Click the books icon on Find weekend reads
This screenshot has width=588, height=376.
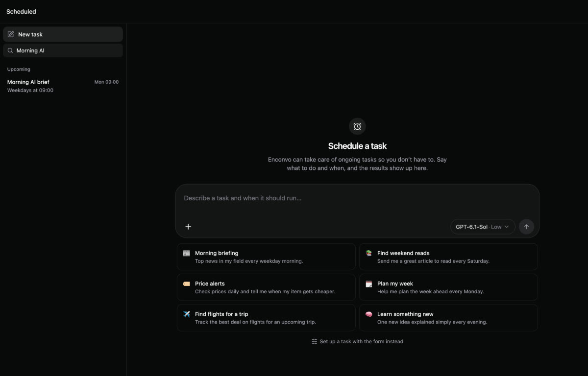(x=368, y=253)
